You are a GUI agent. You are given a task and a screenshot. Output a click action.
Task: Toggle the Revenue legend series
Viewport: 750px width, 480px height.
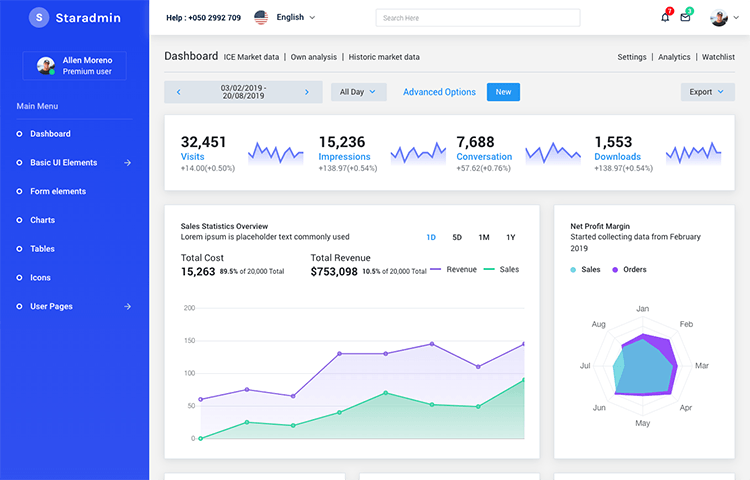click(453, 270)
